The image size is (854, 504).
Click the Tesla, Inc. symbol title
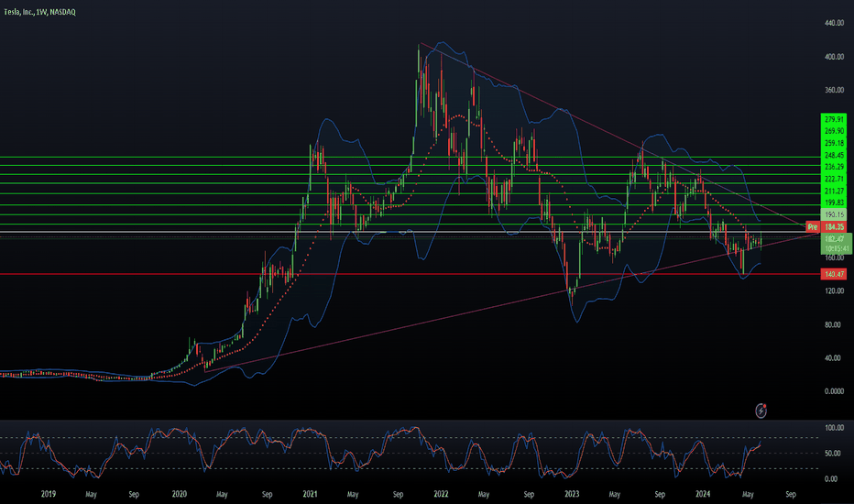tap(39, 12)
